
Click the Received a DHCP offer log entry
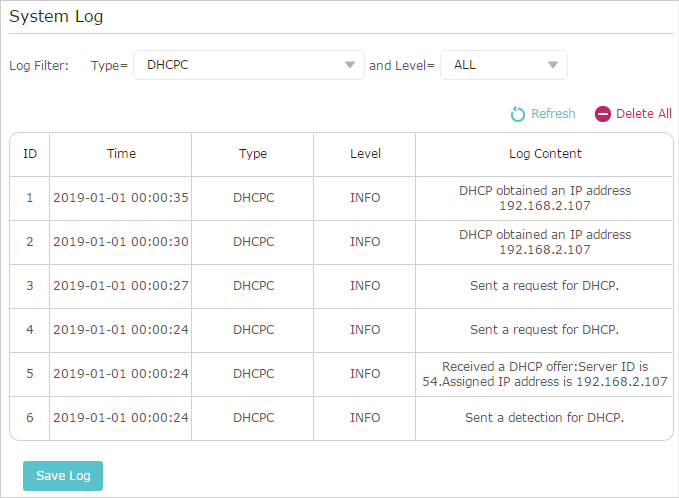coord(545,374)
